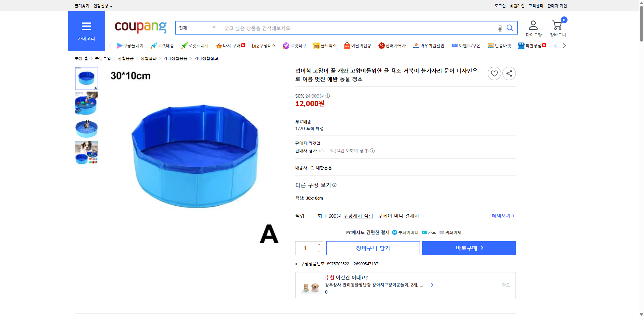Add product to wishlist with heart toggle
Screen dimensions: 644x317
[x=494, y=73]
